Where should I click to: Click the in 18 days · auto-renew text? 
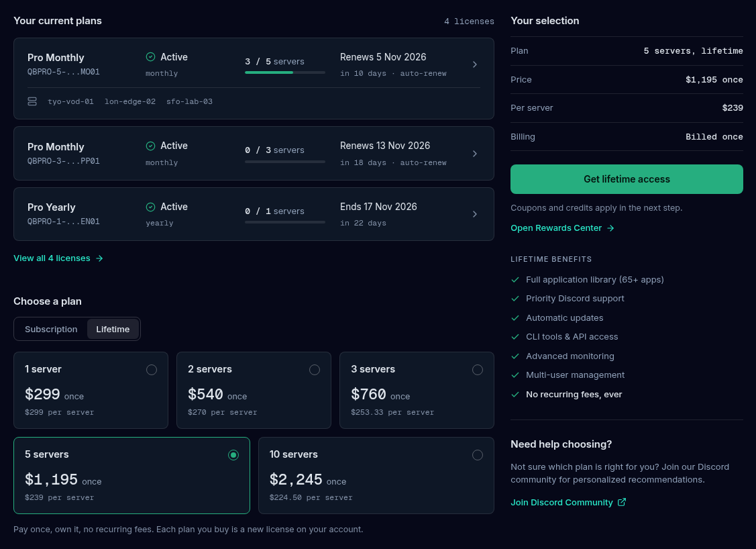(x=393, y=162)
